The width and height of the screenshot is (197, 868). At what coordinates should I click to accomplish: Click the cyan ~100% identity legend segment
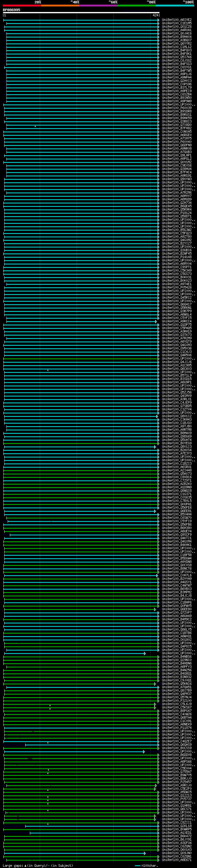click(175, 6)
